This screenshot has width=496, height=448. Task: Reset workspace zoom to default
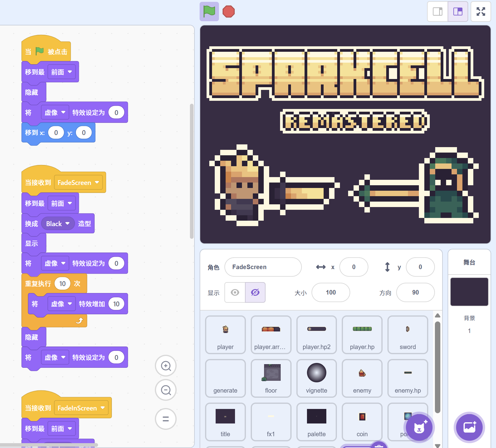pos(166,419)
